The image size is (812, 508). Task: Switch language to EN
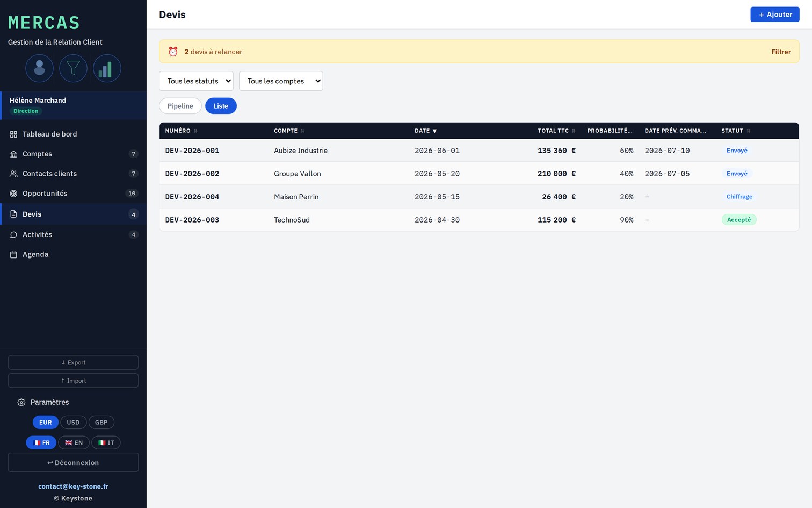click(74, 443)
